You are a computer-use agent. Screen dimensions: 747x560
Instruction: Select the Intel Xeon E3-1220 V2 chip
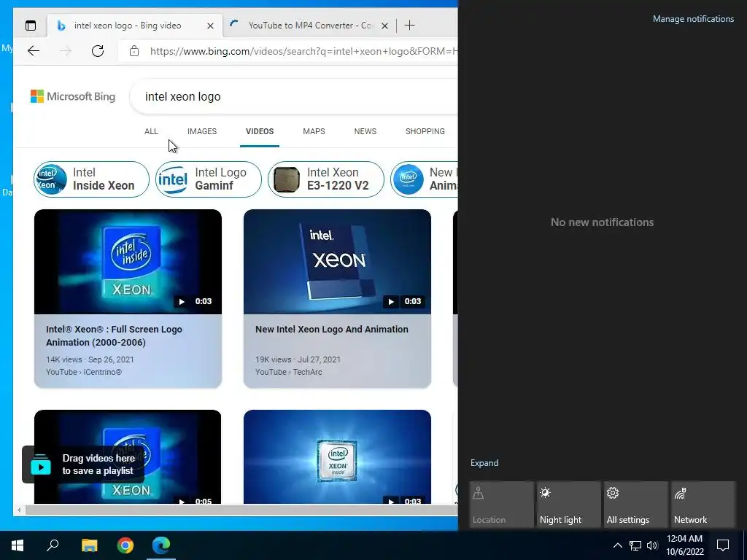click(x=326, y=179)
